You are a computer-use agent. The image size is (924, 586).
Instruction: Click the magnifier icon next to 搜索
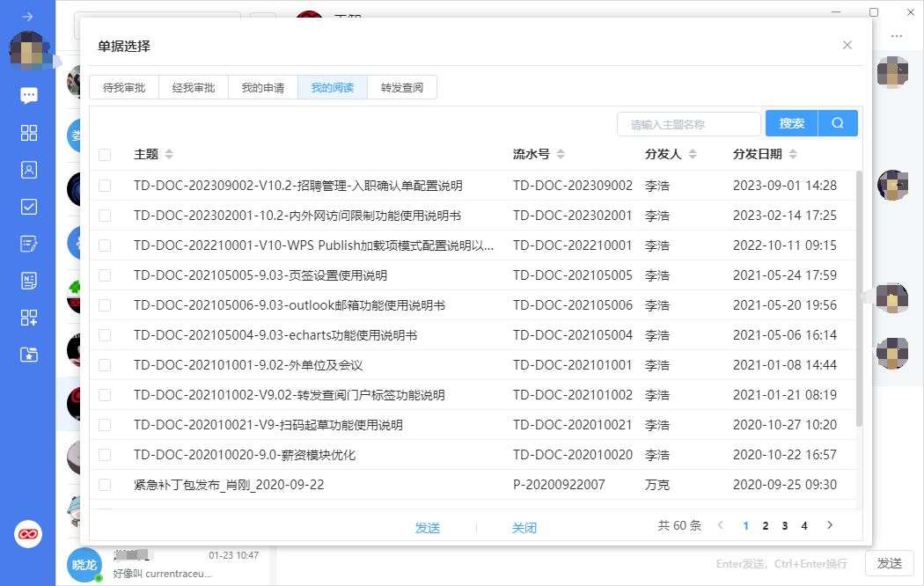(838, 124)
